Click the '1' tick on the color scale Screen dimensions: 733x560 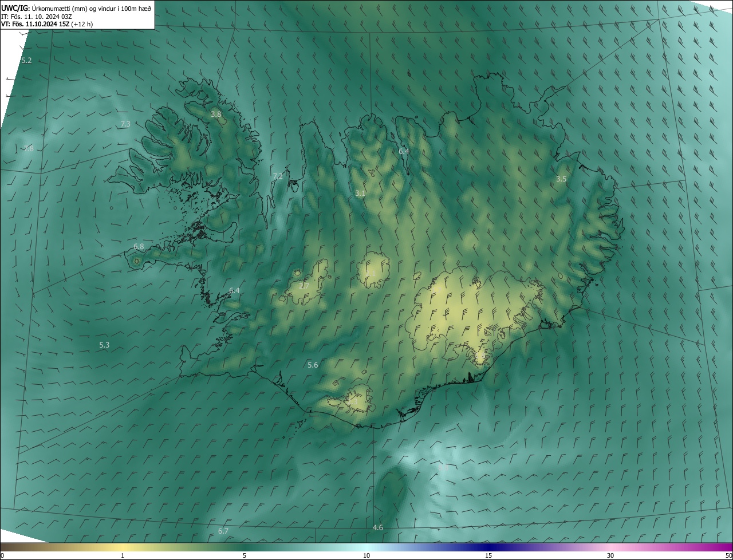point(123,556)
